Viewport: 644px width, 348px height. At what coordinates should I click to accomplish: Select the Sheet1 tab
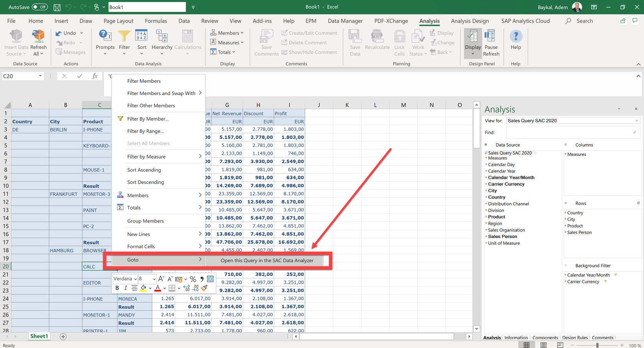[x=39, y=336]
